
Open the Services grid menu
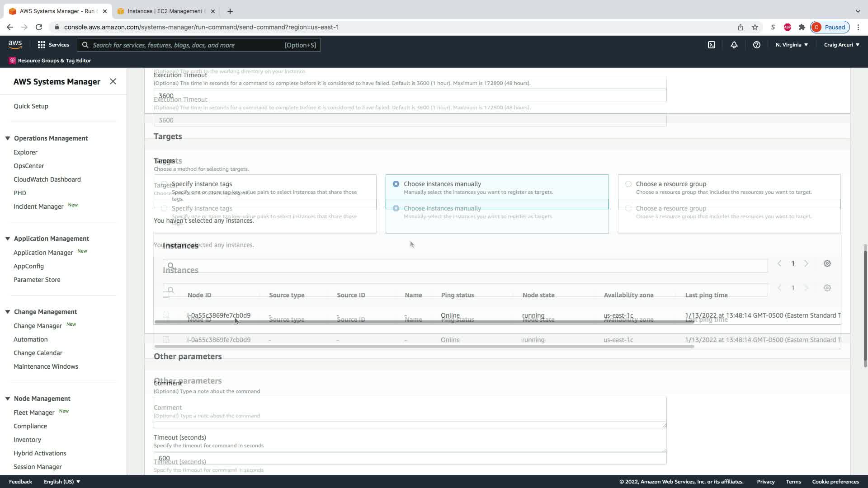[42, 45]
